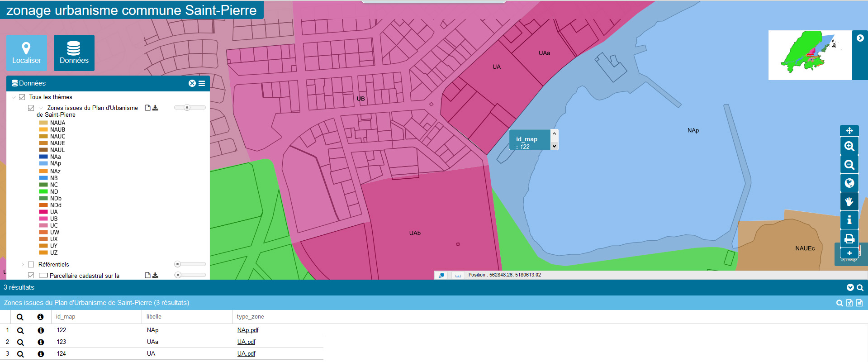Zoom to result row 123

click(x=20, y=343)
